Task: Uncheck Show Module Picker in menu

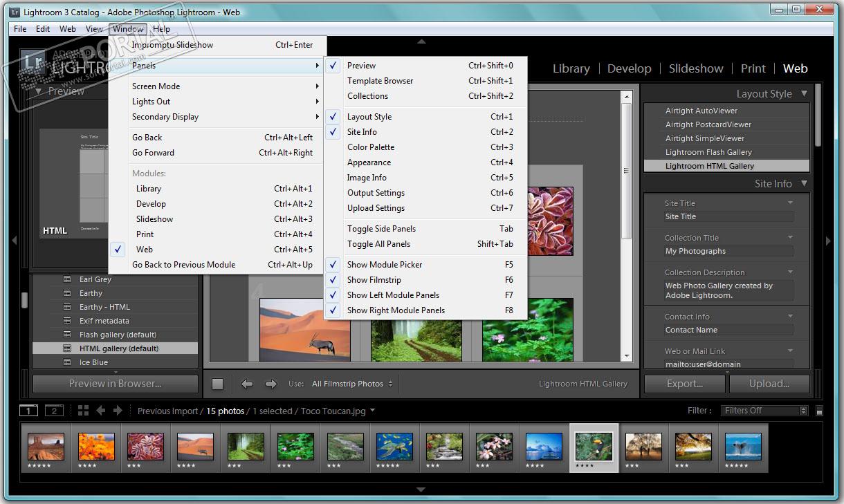Action: (x=384, y=265)
